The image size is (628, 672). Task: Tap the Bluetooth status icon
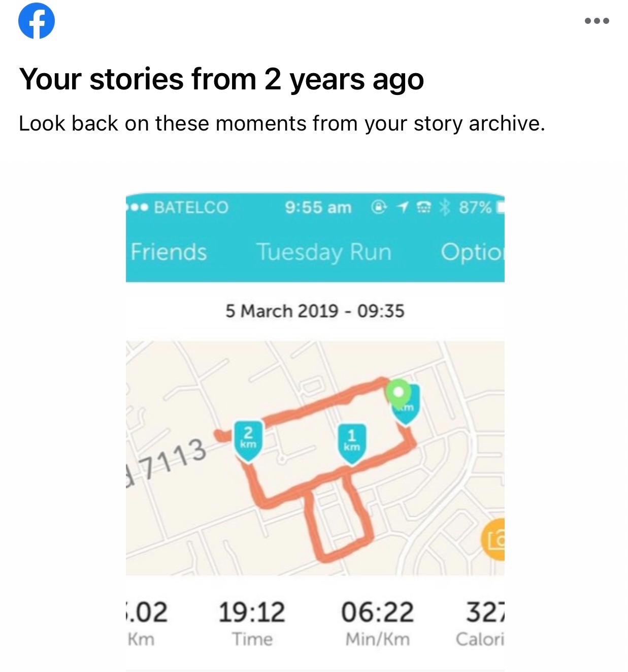[445, 207]
